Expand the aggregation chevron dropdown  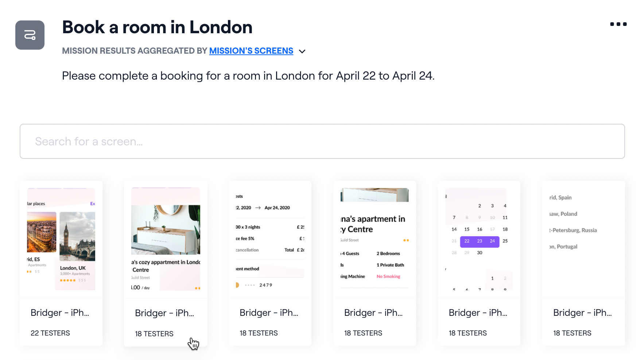click(x=302, y=51)
